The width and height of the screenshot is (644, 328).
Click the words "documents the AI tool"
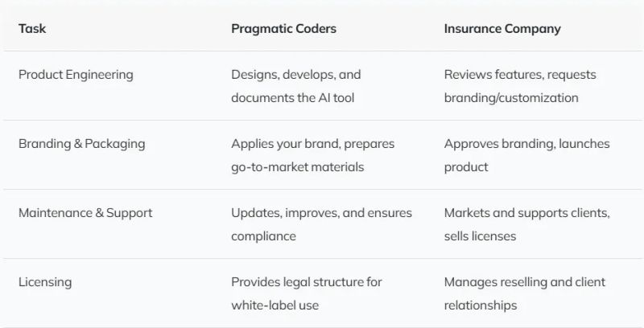click(x=292, y=98)
